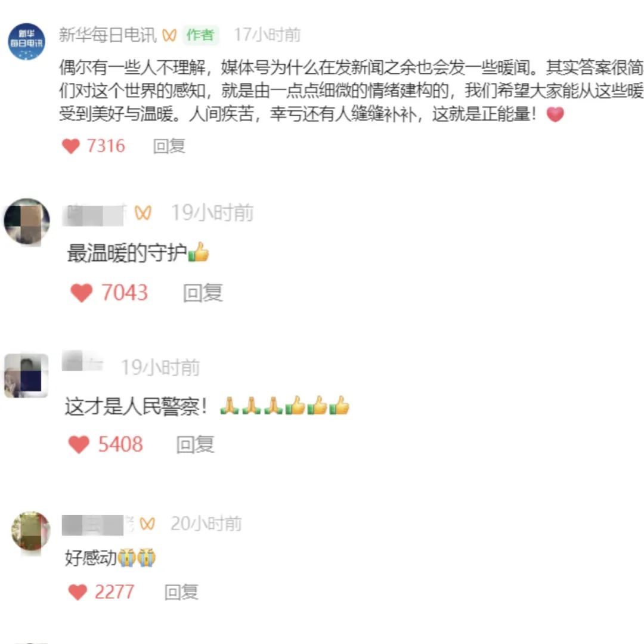Click the 17小时前 timestamp
The width and height of the screenshot is (644, 644).
(x=267, y=35)
